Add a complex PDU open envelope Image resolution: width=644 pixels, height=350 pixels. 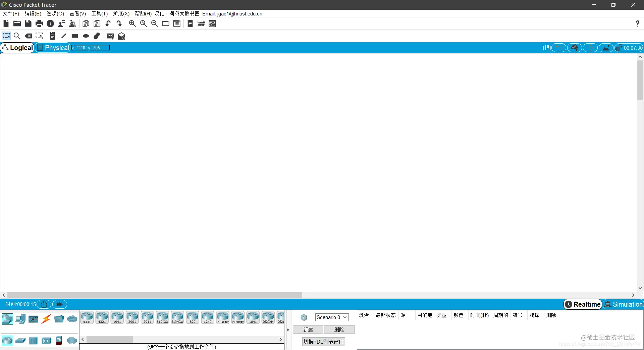121,36
